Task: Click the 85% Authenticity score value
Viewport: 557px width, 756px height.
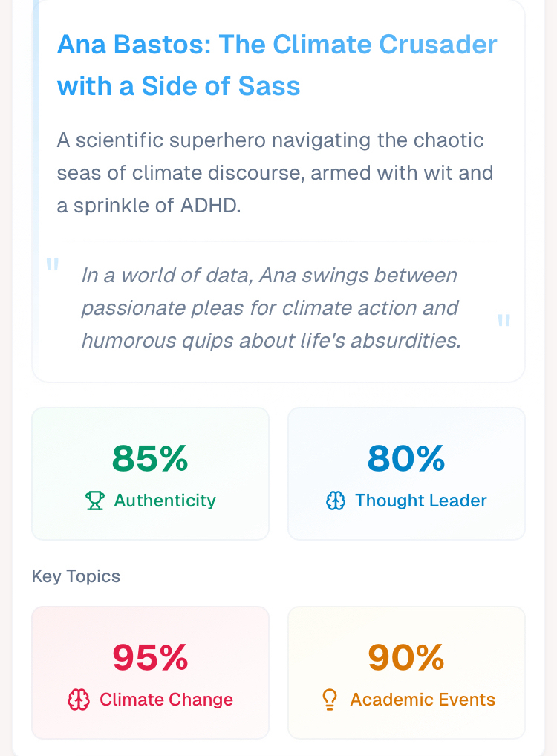Action: (150, 459)
